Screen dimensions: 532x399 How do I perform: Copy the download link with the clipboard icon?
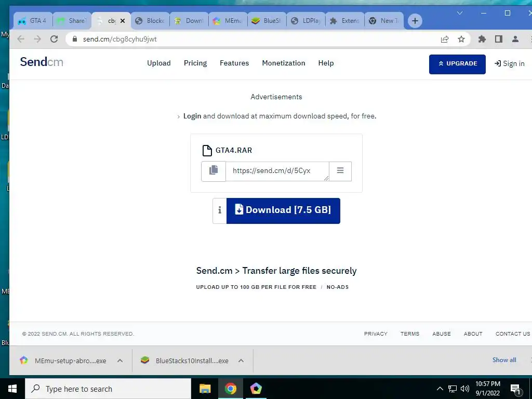214,171
